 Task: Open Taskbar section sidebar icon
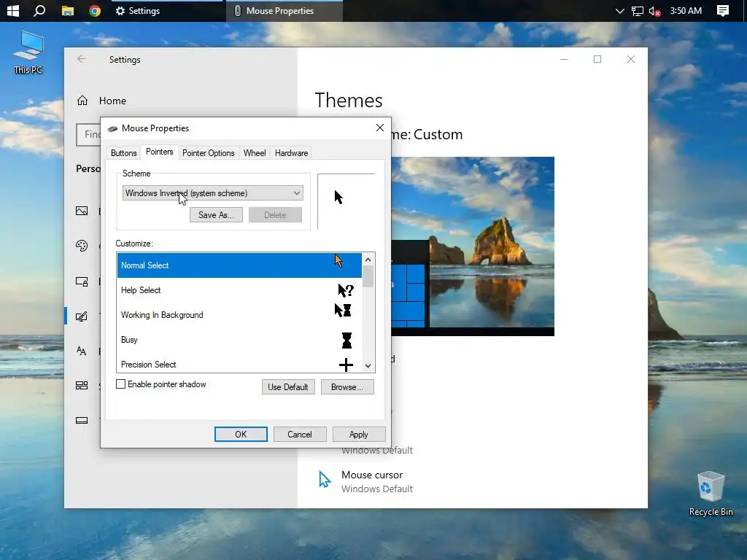[x=82, y=421]
